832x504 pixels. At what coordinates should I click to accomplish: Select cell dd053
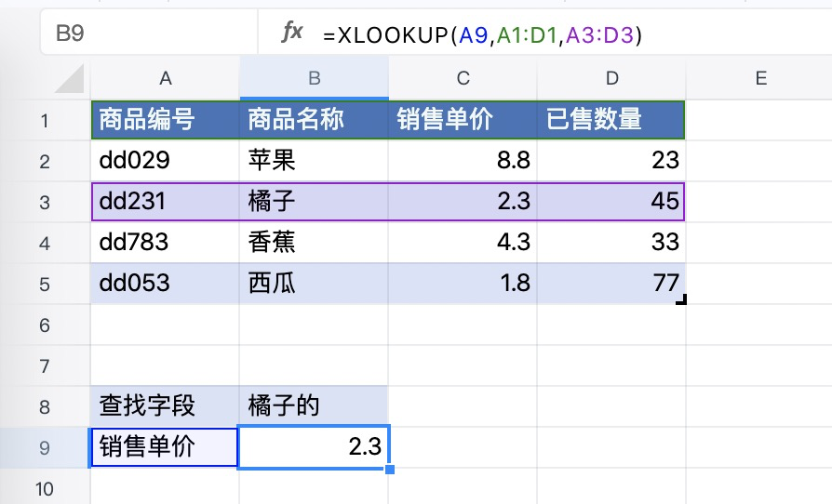165,284
